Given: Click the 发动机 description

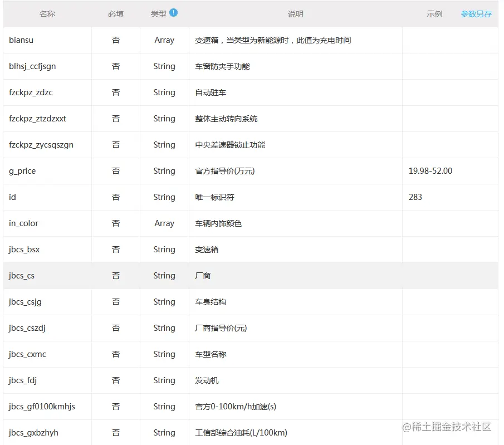Looking at the screenshot, I should click(207, 380).
